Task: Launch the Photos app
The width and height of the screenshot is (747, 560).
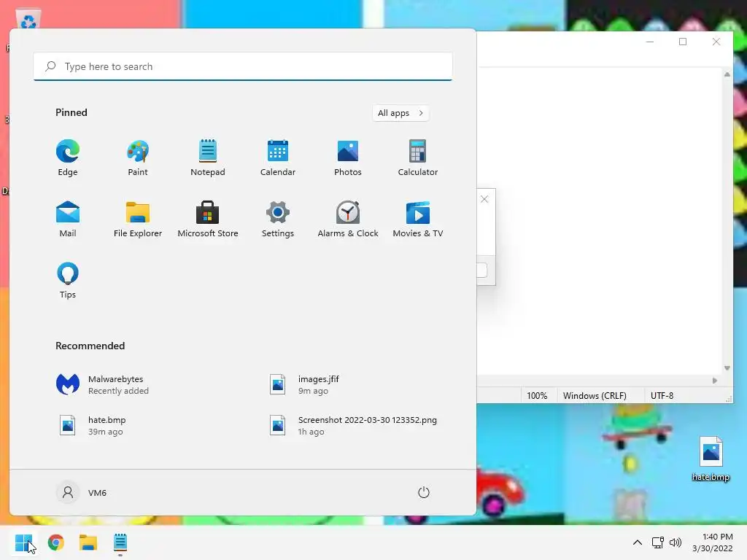Action: pos(348,158)
